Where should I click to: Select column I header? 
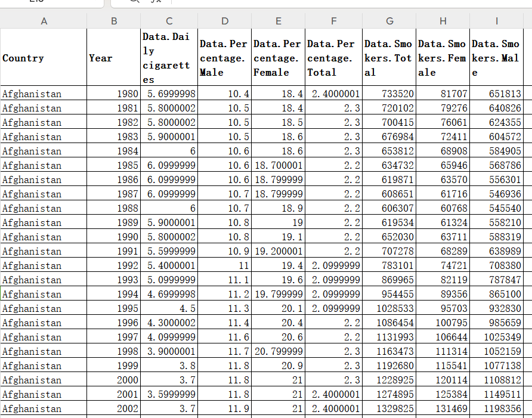(496, 21)
